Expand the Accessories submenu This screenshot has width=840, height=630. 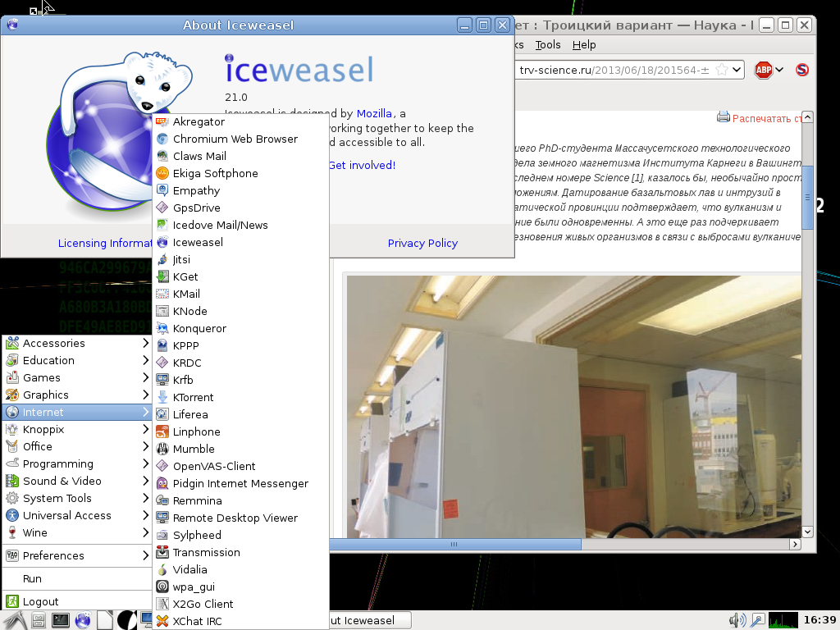point(77,343)
